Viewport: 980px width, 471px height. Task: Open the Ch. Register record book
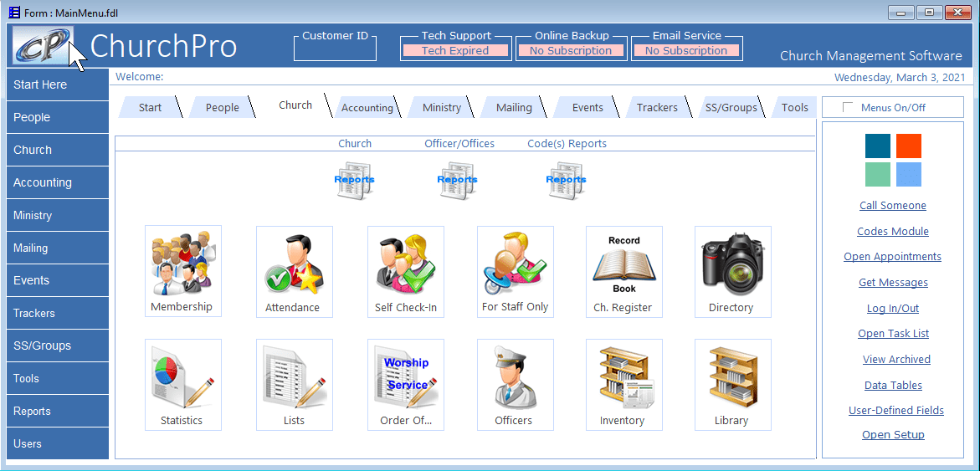(x=623, y=271)
